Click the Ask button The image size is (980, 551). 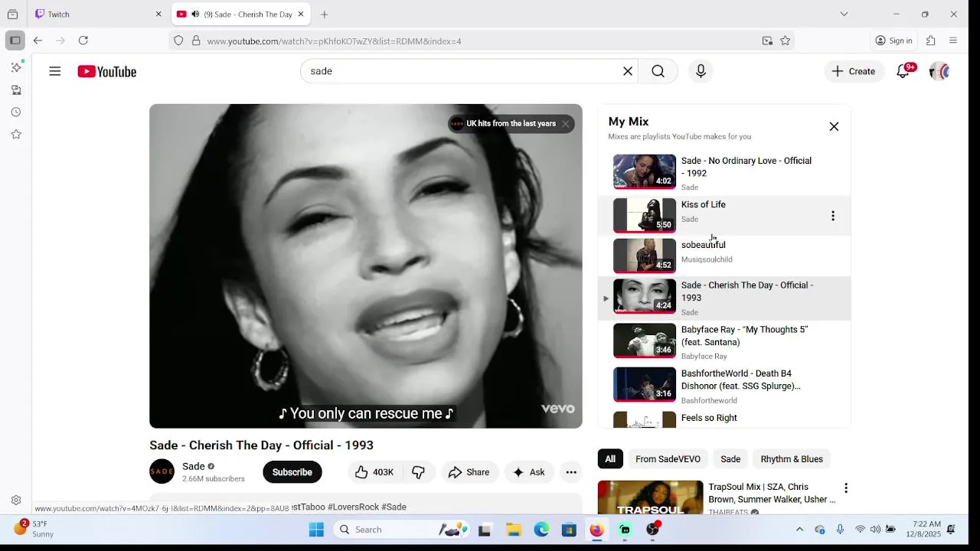529,472
